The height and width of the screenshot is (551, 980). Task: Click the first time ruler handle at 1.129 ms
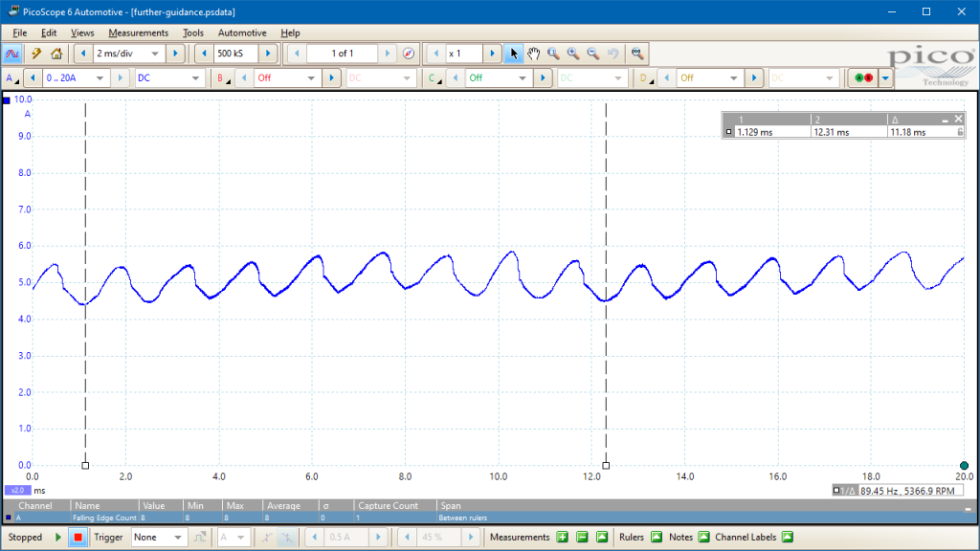pos(85,466)
